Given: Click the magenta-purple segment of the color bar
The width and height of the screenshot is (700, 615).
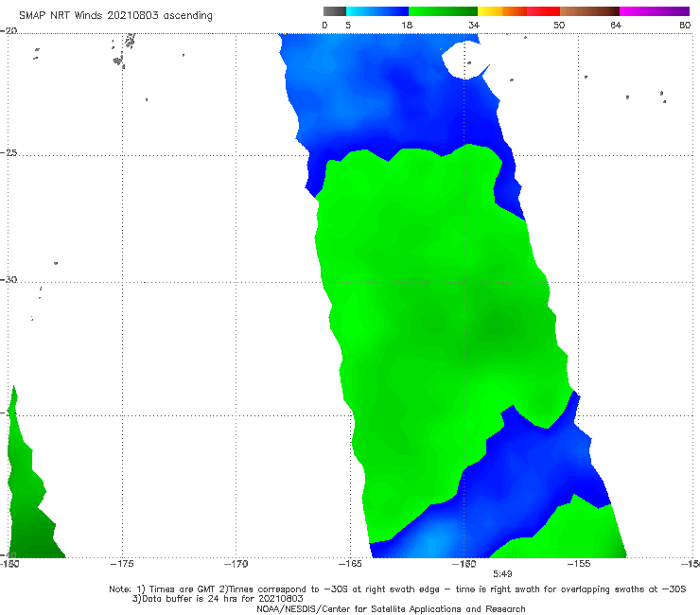Looking at the screenshot, I should tap(655, 11).
